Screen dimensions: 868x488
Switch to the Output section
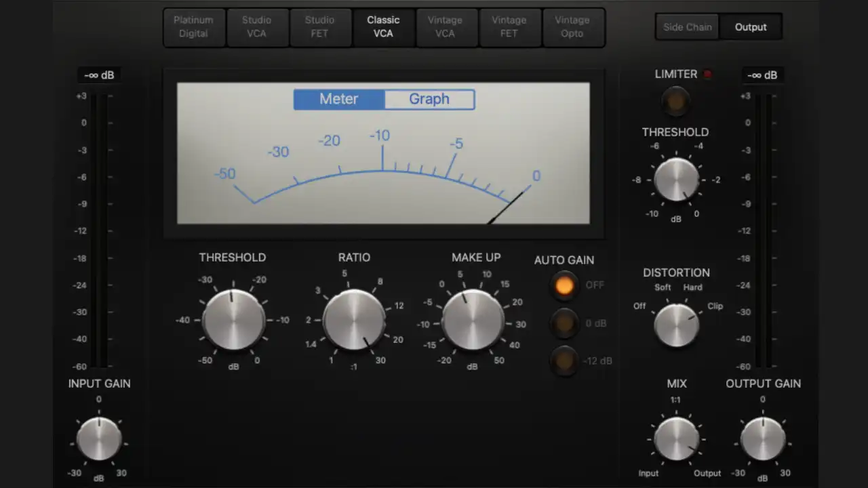pos(751,27)
